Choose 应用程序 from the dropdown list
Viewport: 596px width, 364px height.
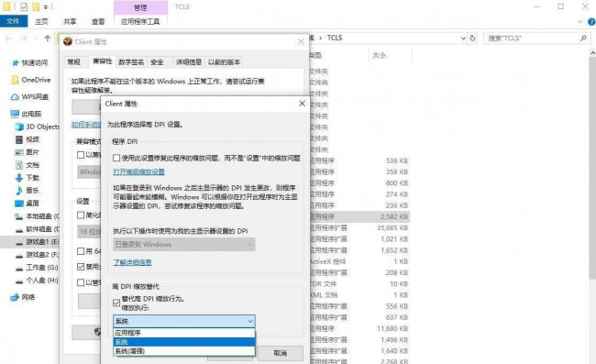pos(184,333)
